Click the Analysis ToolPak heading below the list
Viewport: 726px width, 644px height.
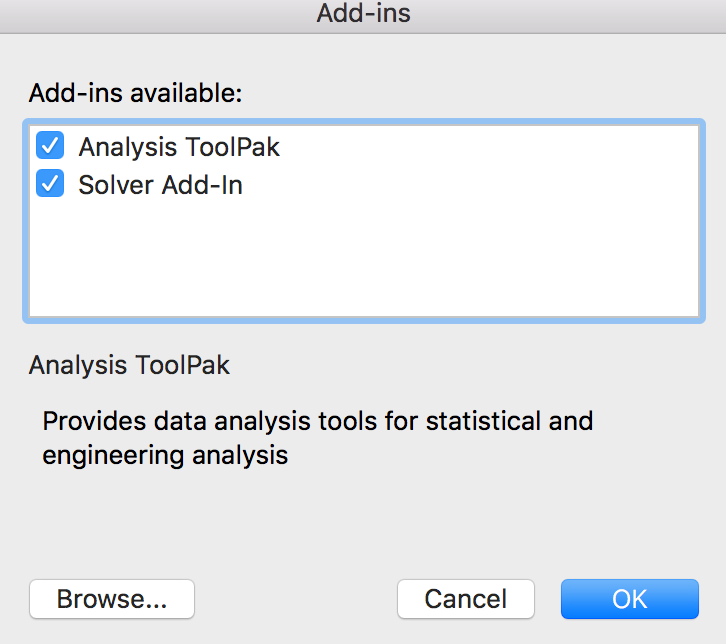[129, 365]
